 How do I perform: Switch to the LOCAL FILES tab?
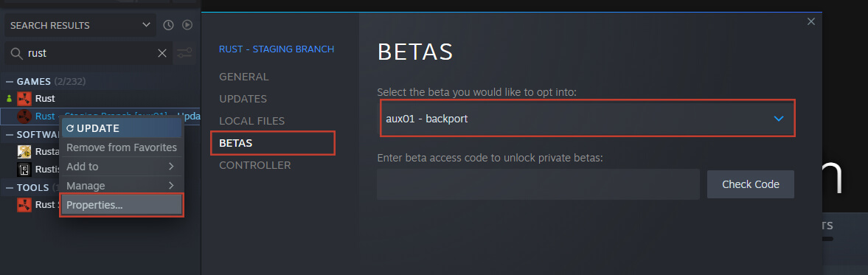[252, 121]
